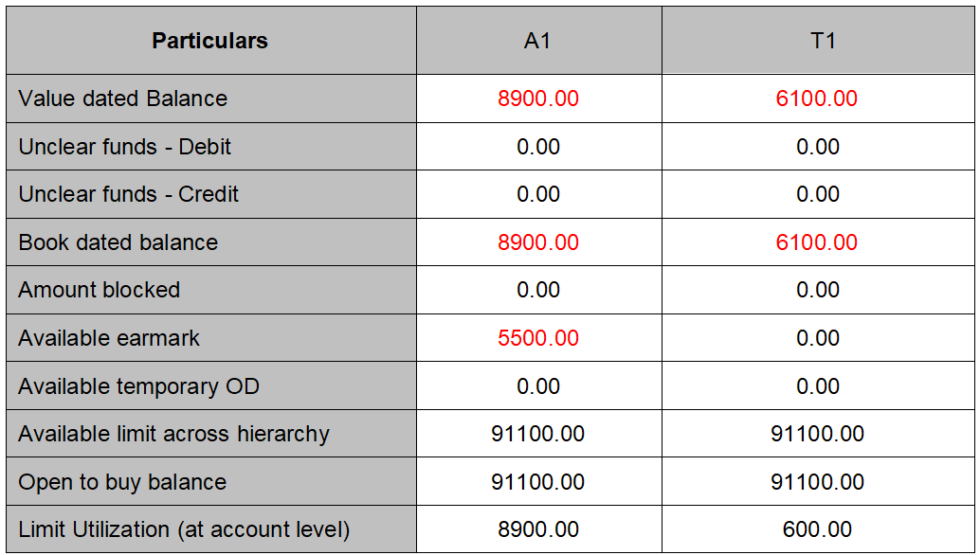Click the Particulars column header

click(x=209, y=41)
